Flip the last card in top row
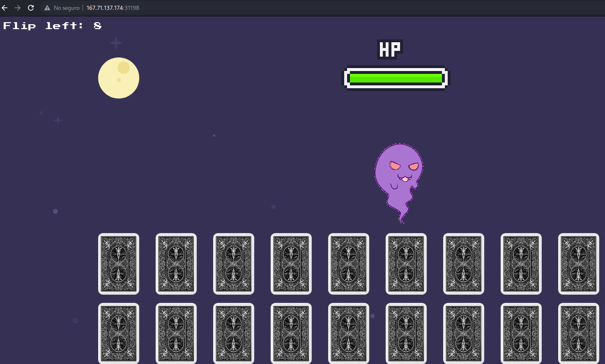Viewport: 605px width, 364px height. click(x=579, y=264)
